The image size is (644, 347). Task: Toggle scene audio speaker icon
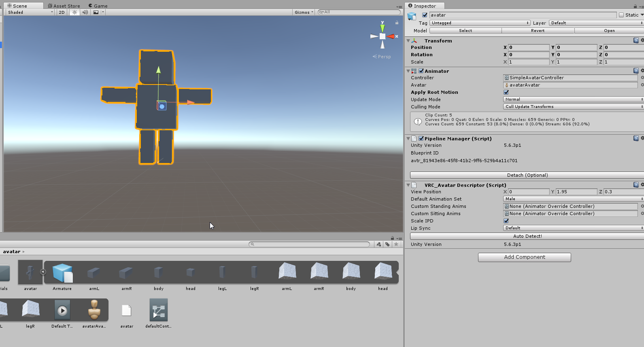click(85, 12)
